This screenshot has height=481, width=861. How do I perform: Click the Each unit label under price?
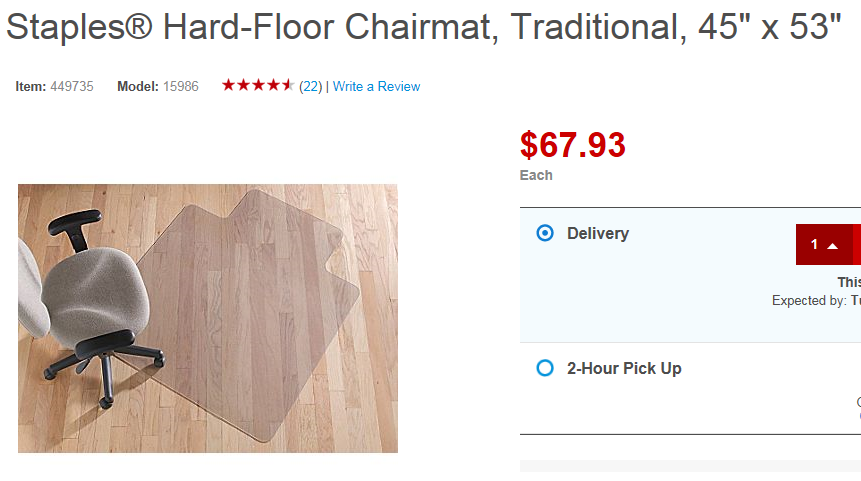click(x=536, y=175)
